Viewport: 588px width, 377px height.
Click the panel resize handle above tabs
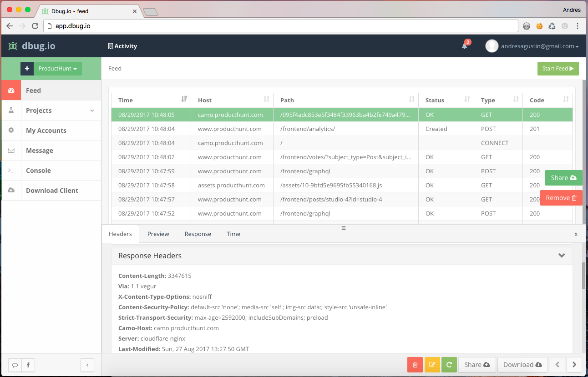[x=344, y=228]
